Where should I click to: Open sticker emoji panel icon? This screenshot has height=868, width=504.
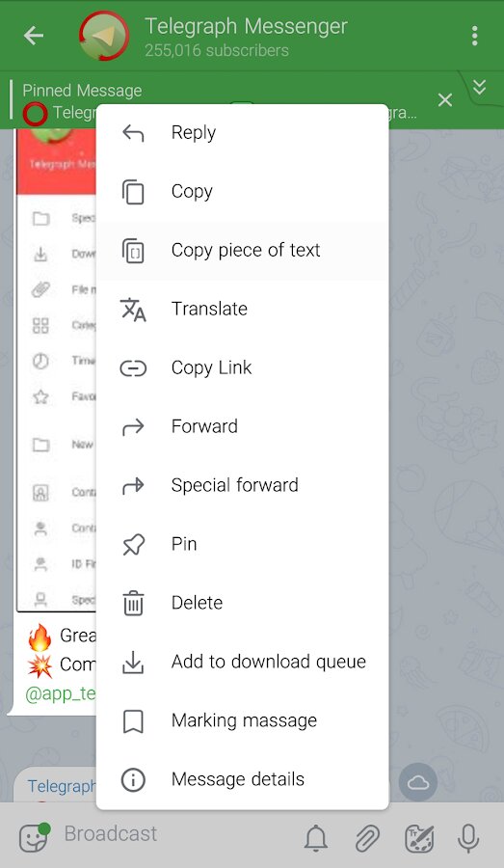(35, 837)
